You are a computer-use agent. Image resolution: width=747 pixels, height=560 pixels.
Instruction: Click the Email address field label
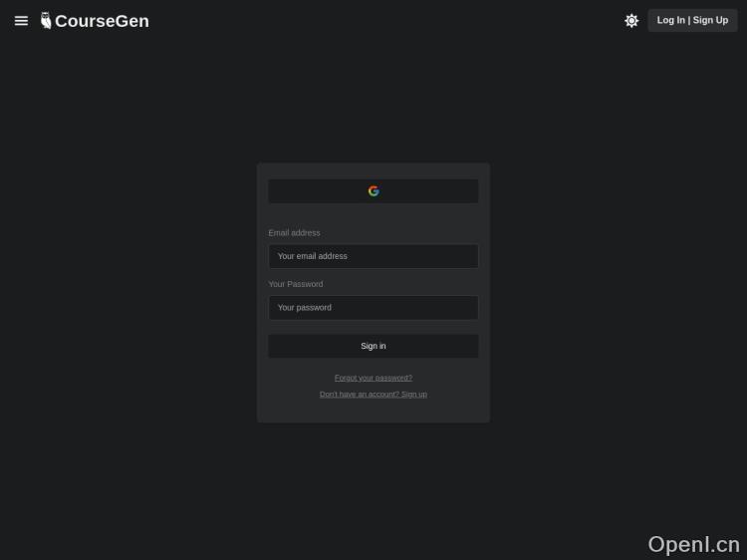(294, 233)
